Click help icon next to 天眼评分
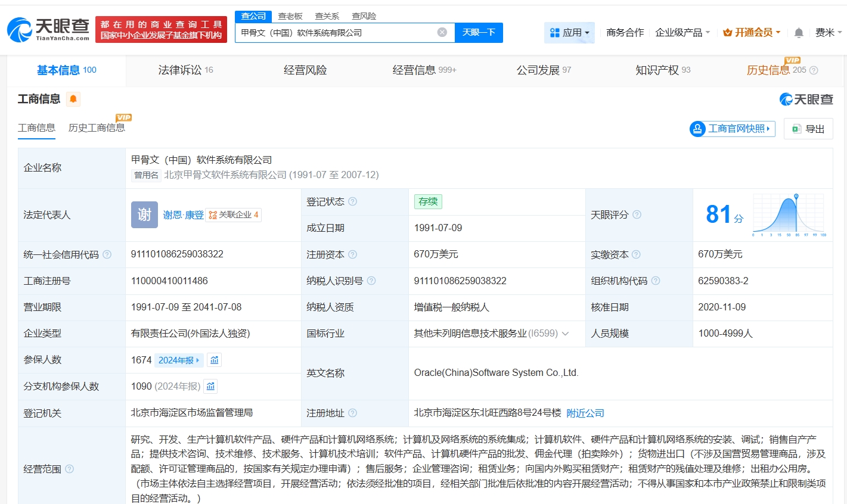 point(637,214)
